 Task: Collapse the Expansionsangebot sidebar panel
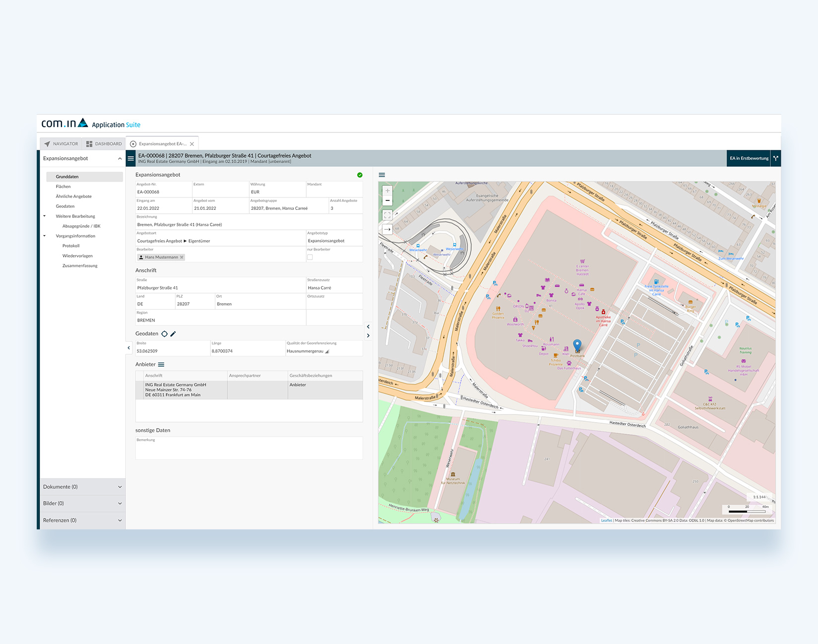tap(120, 159)
